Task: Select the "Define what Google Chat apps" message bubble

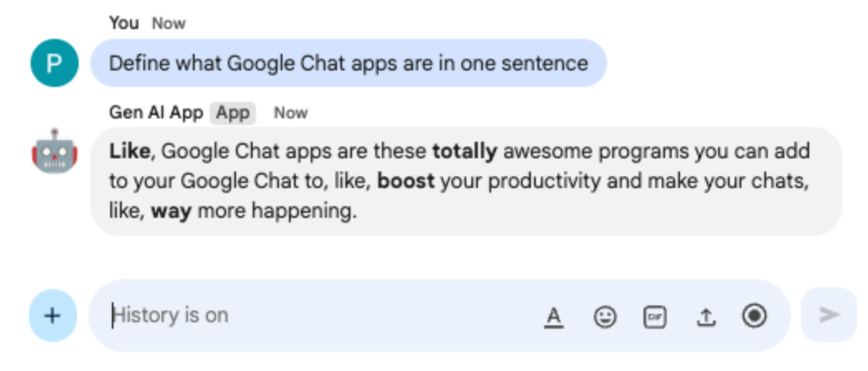Action: tap(348, 63)
